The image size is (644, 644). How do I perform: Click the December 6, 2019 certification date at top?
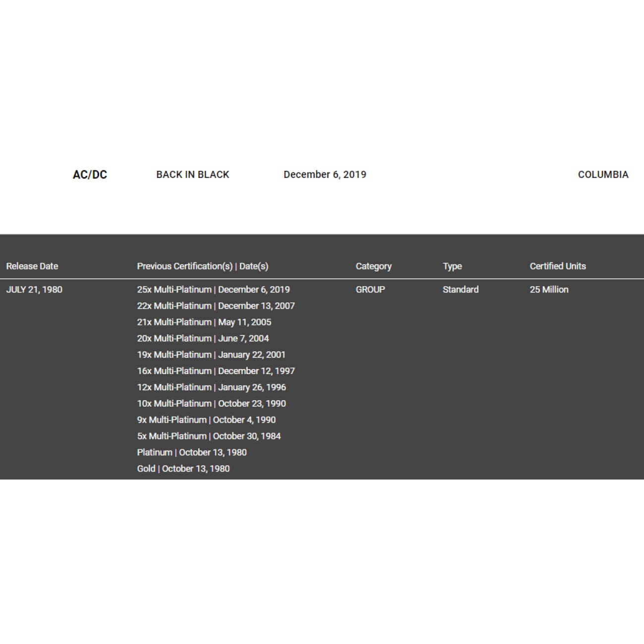pos(325,174)
